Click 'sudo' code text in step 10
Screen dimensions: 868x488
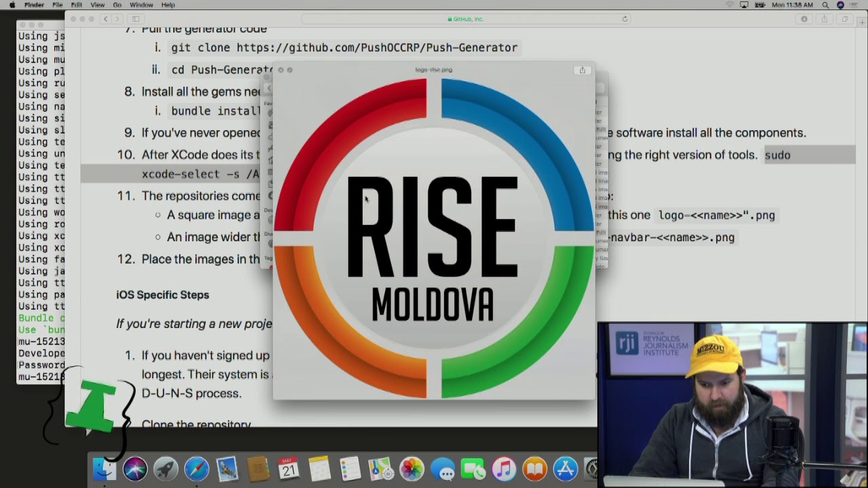click(777, 155)
